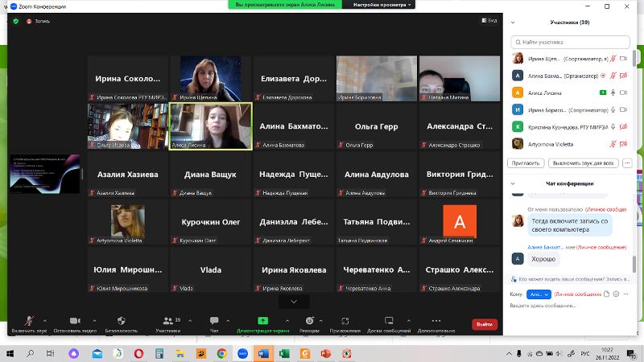Click the green Демонстрация экрана share icon
Screen dimensions: 644x362
(262, 320)
